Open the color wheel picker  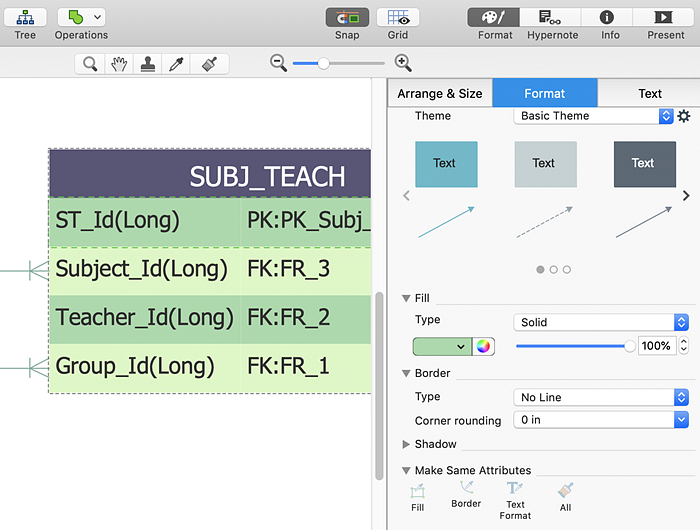point(484,346)
